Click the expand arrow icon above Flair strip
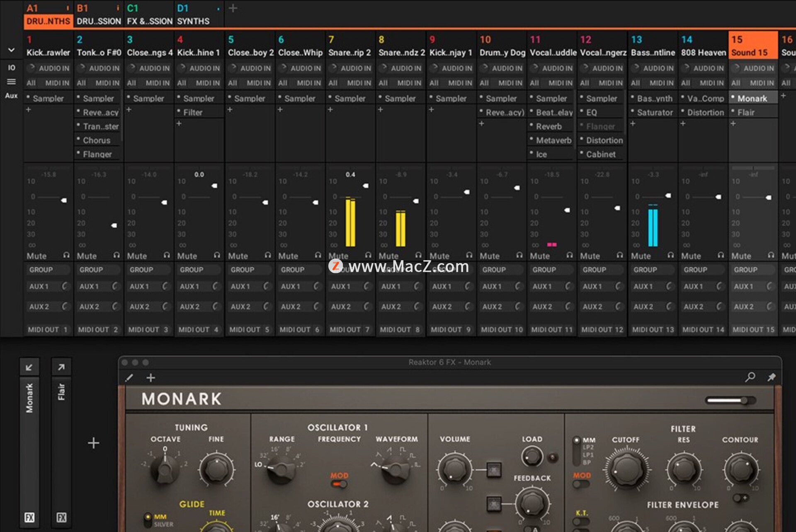Viewport: 796px width, 532px height. pyautogui.click(x=61, y=367)
